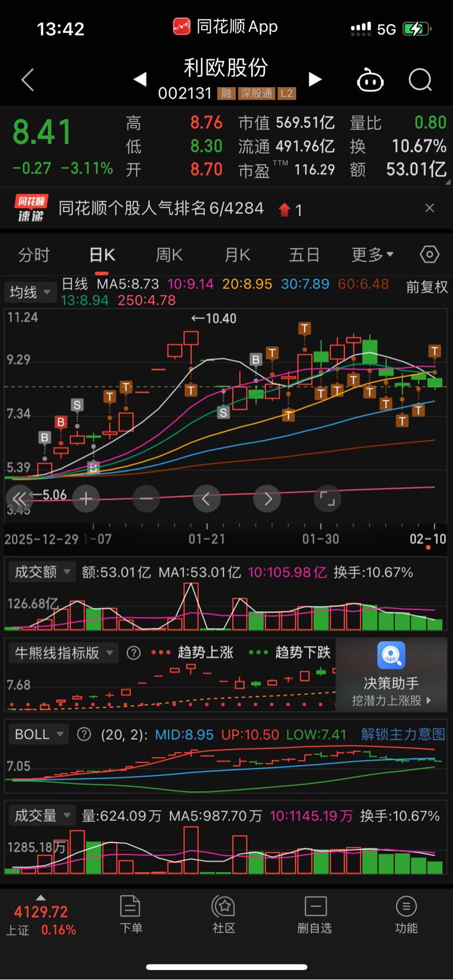Zoom in chart with plus button

86,499
